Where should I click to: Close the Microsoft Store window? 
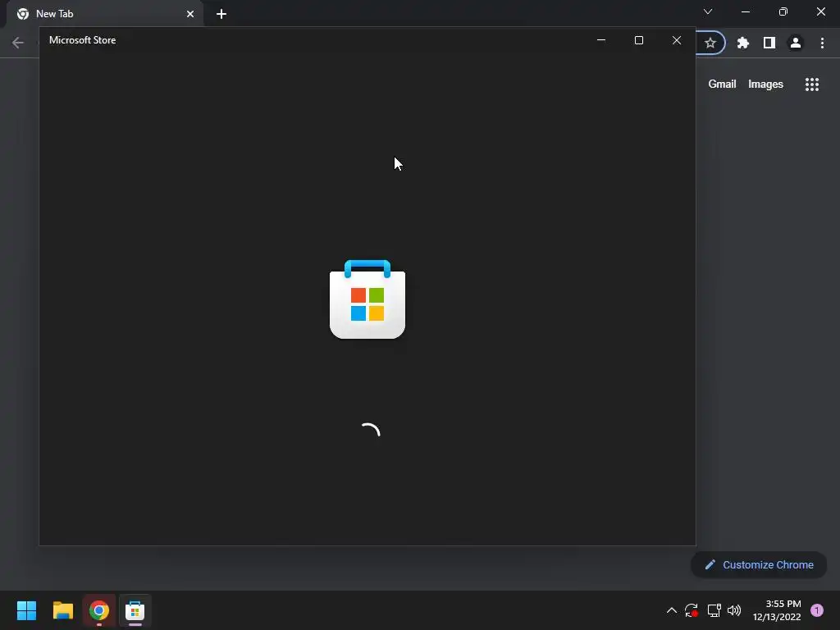(677, 40)
